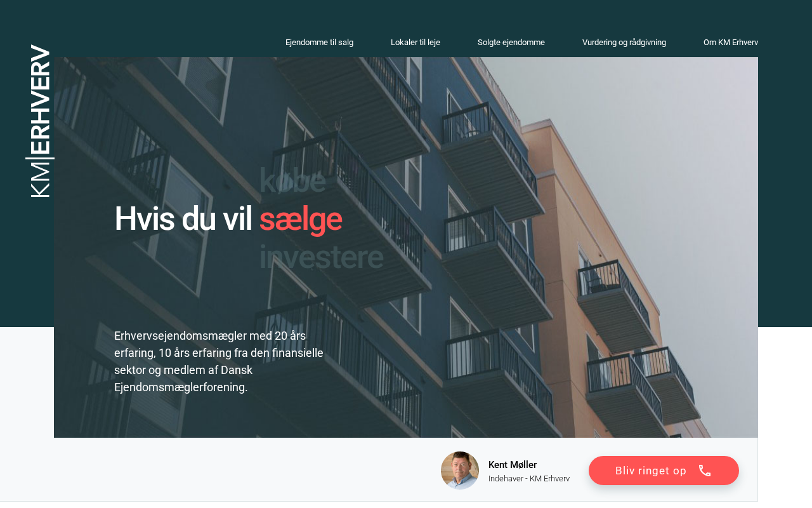
Task: Click the faded word investere
Action: (322, 257)
